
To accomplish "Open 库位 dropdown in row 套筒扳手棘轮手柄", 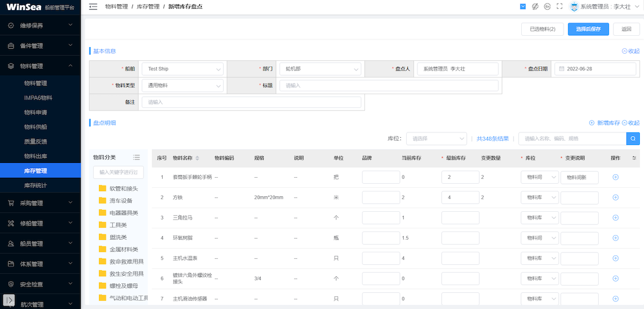I will pyautogui.click(x=540, y=177).
